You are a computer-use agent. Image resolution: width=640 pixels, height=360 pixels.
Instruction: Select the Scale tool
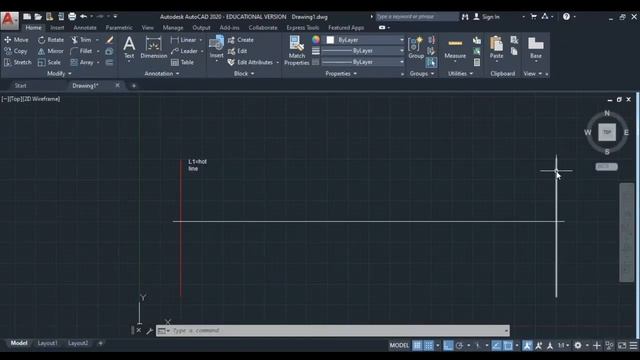pos(49,62)
